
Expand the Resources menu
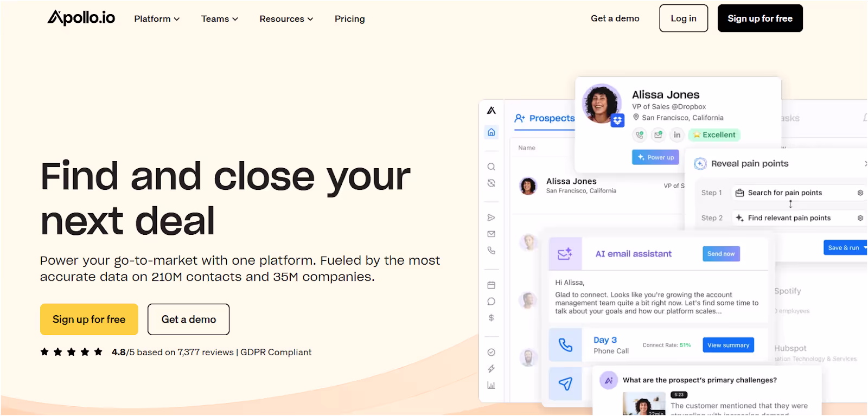(286, 19)
